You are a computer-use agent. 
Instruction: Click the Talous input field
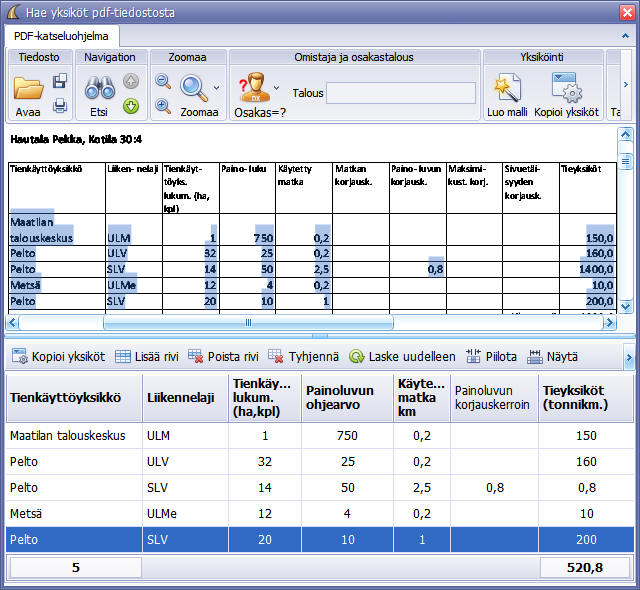point(399,93)
